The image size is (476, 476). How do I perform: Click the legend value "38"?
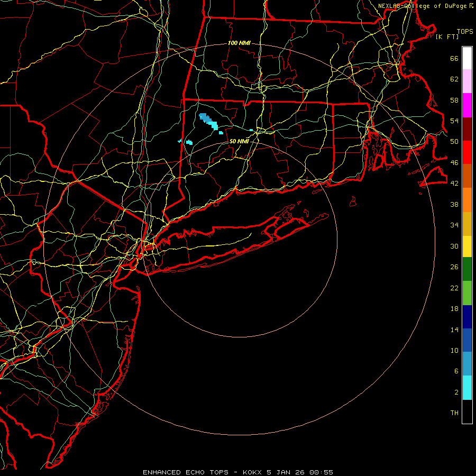tap(454, 204)
